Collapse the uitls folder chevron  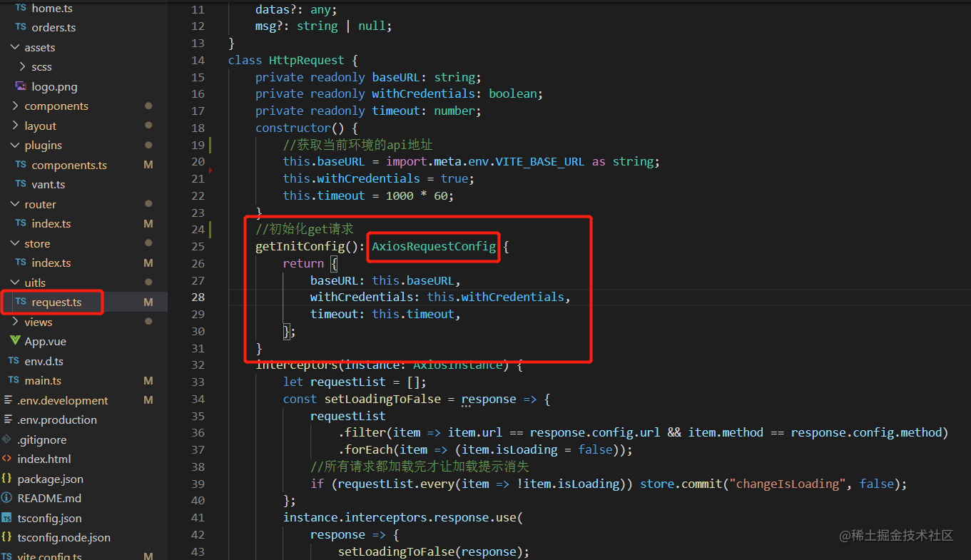(x=16, y=282)
